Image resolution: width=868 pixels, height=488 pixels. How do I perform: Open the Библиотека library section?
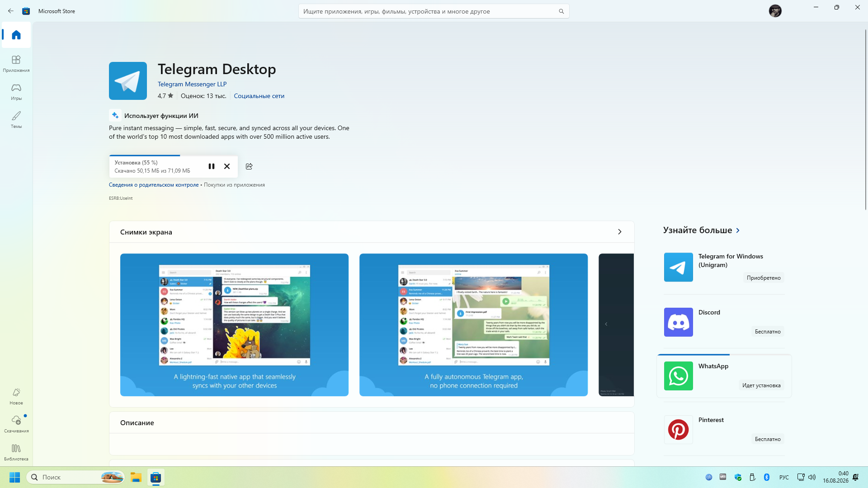[16, 452]
